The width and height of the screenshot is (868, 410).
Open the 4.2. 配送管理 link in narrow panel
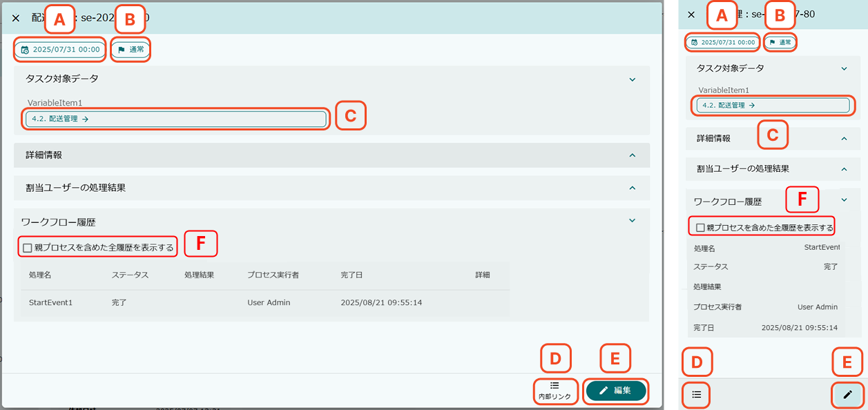(772, 106)
